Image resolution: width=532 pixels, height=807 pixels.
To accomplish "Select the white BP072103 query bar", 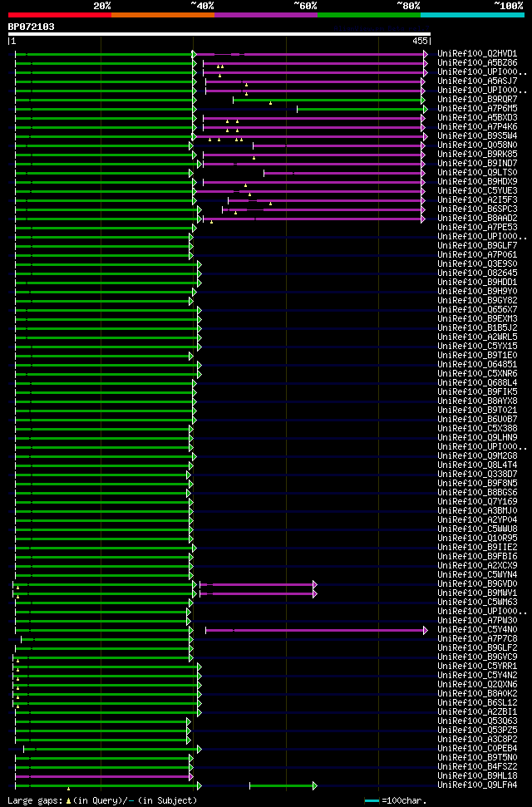I will pyautogui.click(x=219, y=34).
